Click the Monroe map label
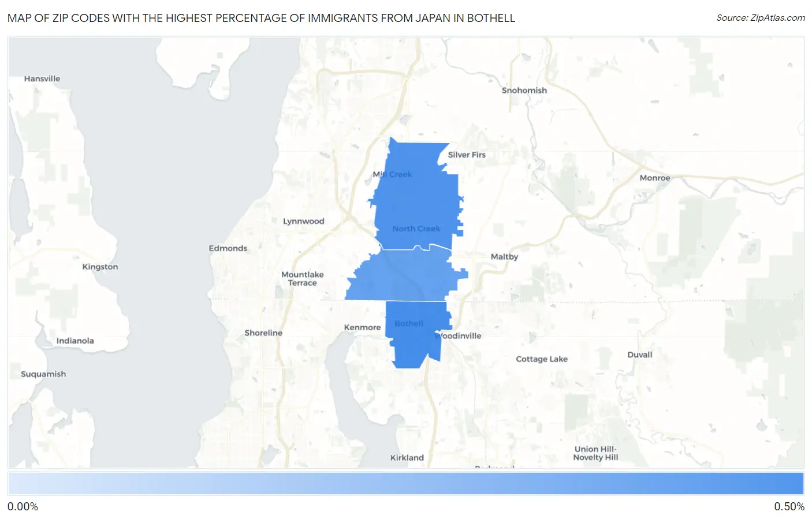This screenshot has width=812, height=519. pyautogui.click(x=655, y=178)
